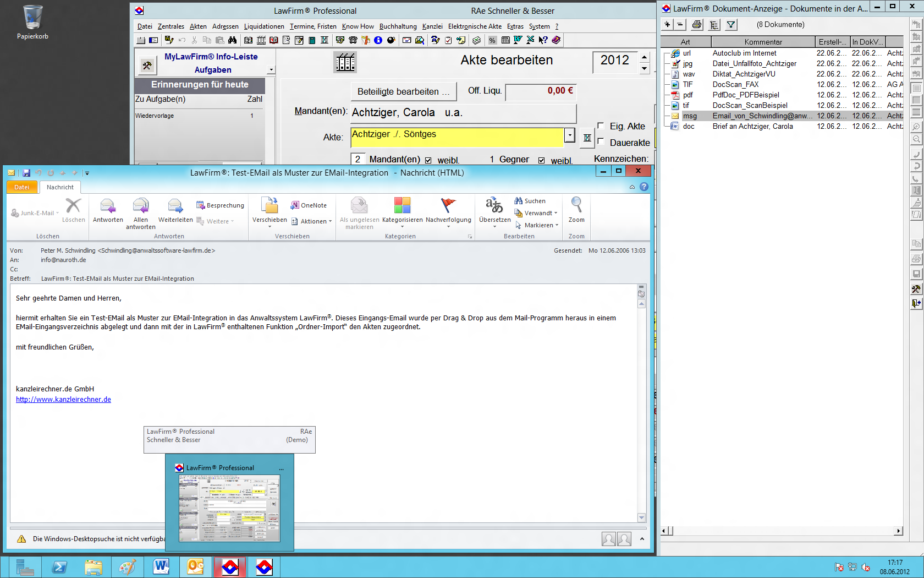Click the printer icon in Dokument-Anzeige
This screenshot has height=578, width=924.
click(697, 24)
